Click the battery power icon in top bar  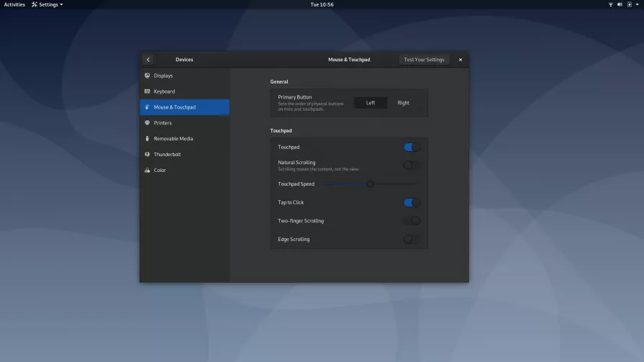(629, 4)
